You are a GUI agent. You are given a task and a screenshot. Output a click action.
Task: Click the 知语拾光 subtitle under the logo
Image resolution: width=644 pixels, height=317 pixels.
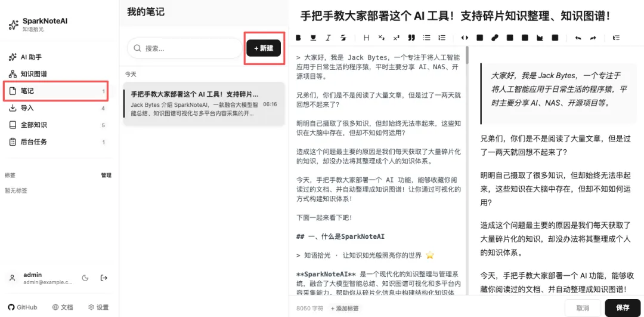tap(33, 29)
